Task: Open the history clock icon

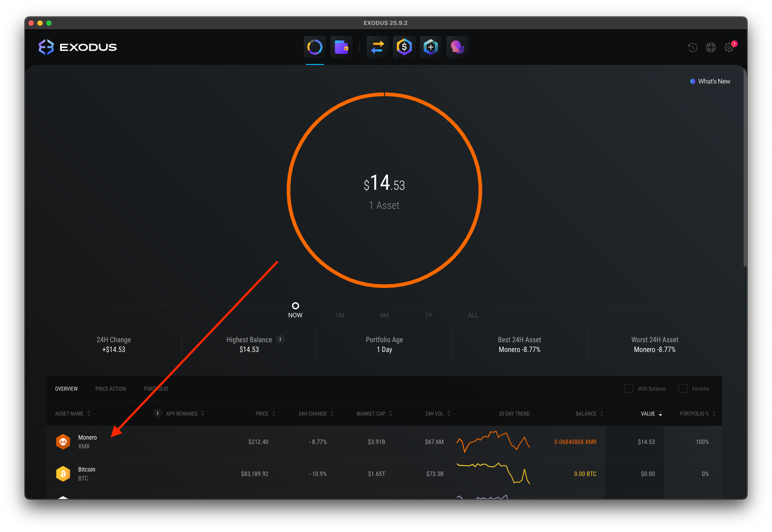Action: [692, 48]
